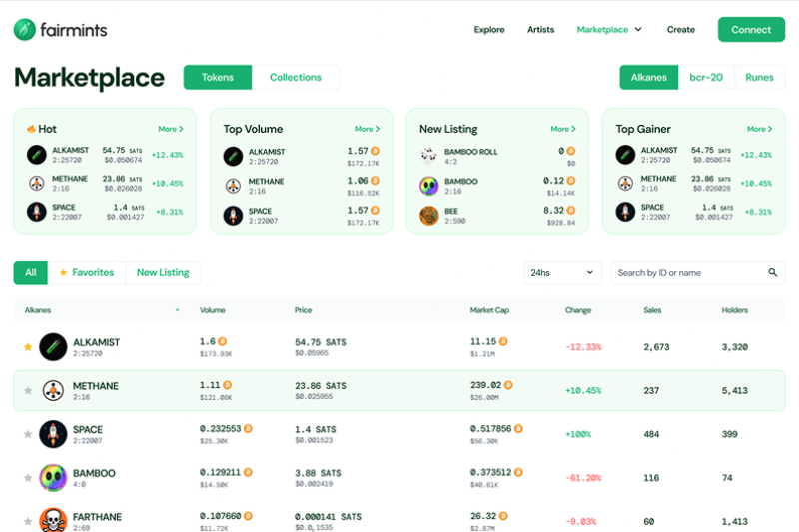Click BAMBOO ROLL icon in New Listing
799x532 pixels.
coord(429,156)
